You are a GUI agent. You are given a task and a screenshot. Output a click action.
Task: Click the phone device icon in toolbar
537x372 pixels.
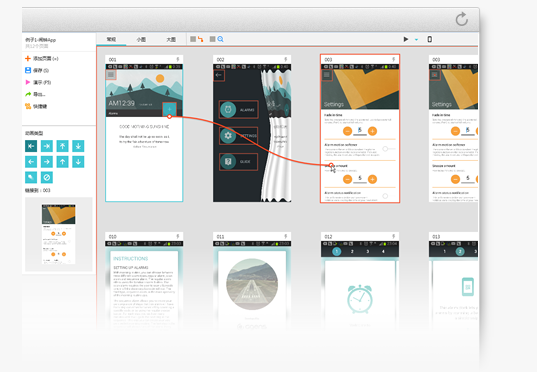[429, 39]
